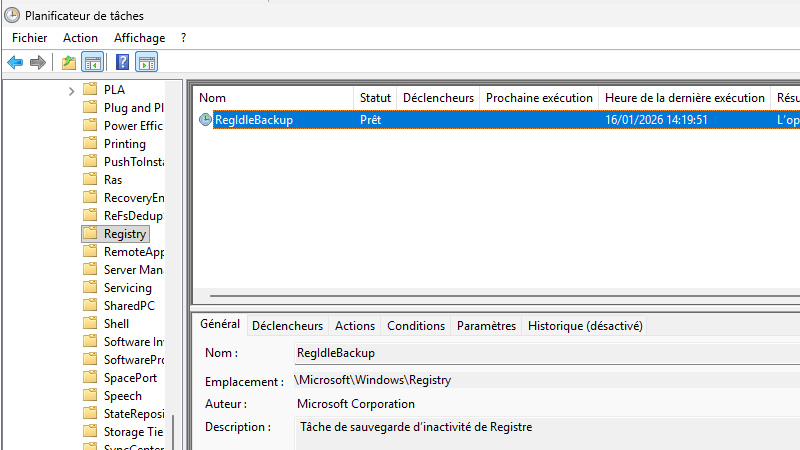This screenshot has height=450, width=800.
Task: Click the Servicing folder icon
Action: point(90,287)
